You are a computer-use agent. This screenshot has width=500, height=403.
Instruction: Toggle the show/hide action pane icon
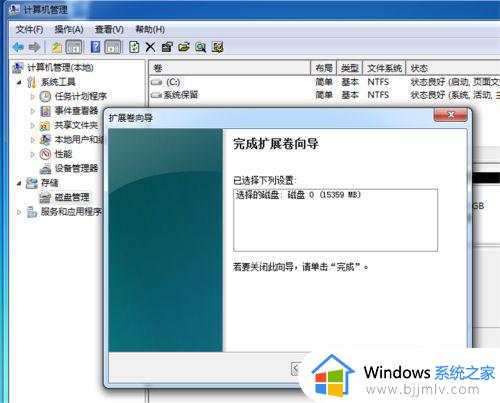pos(113,47)
